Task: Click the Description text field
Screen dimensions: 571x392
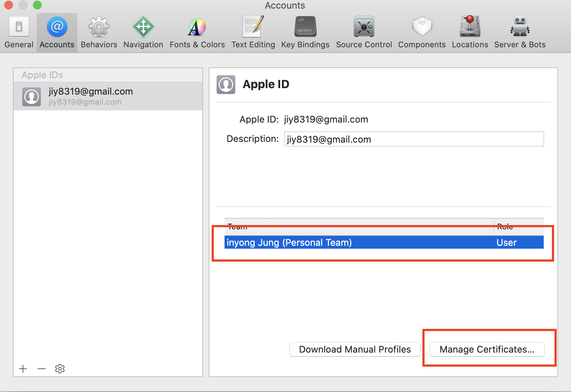Action: (414, 139)
